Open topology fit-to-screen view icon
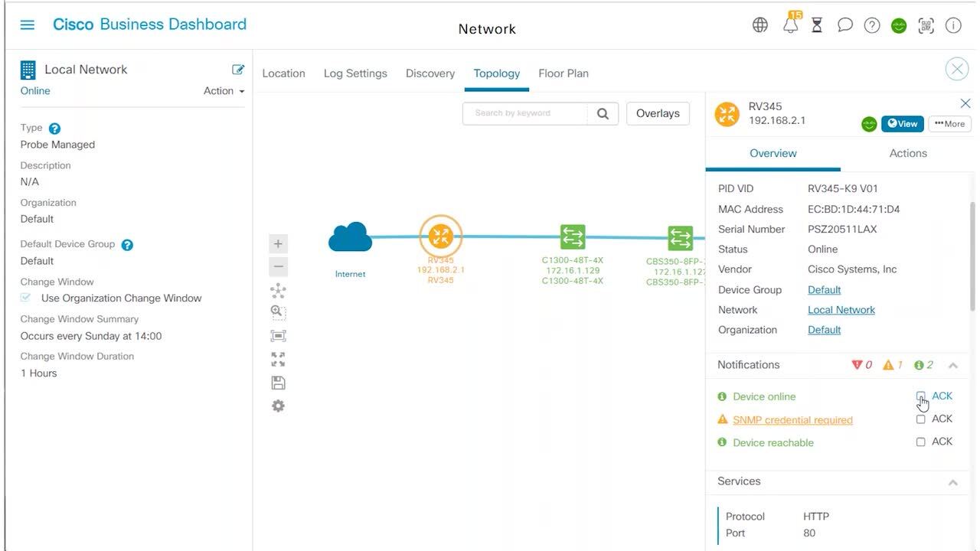This screenshot has width=980, height=551. [278, 335]
